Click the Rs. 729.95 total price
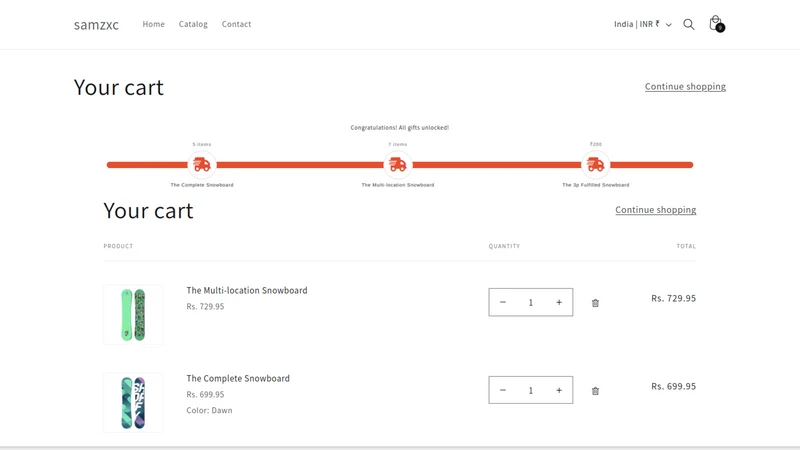Image resolution: width=800 pixels, height=450 pixels. point(673,298)
